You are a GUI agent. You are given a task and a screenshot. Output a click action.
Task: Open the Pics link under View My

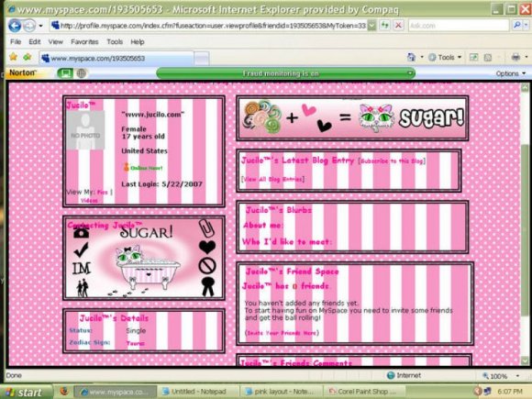(102, 192)
